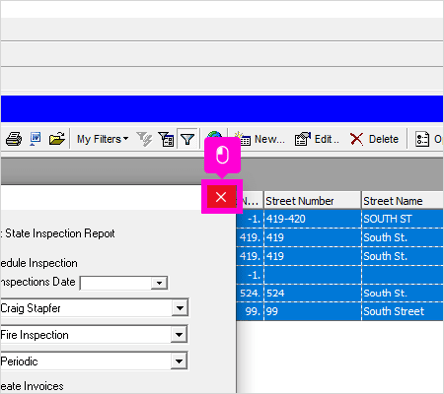Open the yellow folder icon in the toolbar

[57, 139]
